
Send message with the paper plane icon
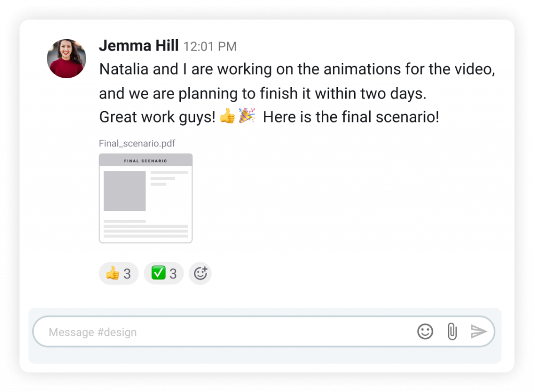point(479,332)
